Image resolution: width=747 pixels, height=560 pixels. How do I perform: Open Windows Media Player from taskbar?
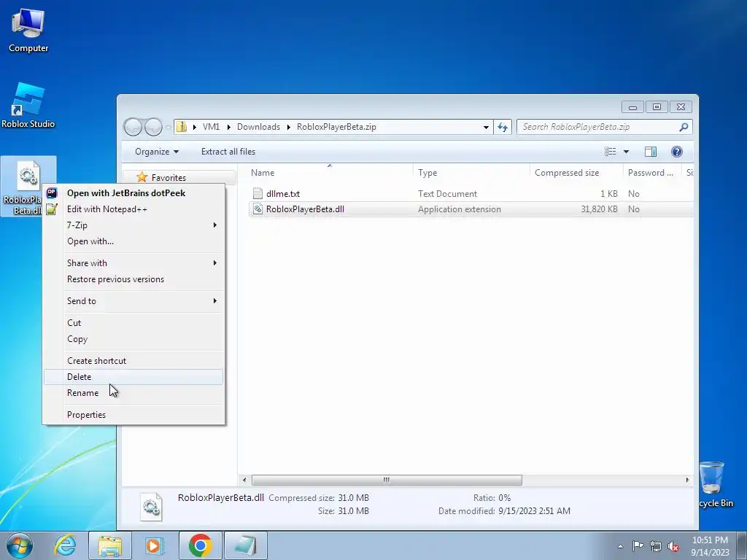[154, 545]
